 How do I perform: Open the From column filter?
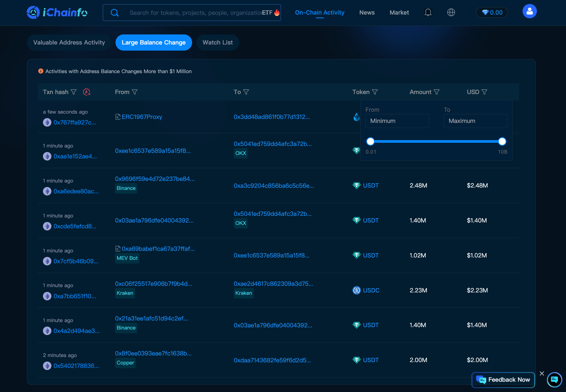[x=135, y=92]
